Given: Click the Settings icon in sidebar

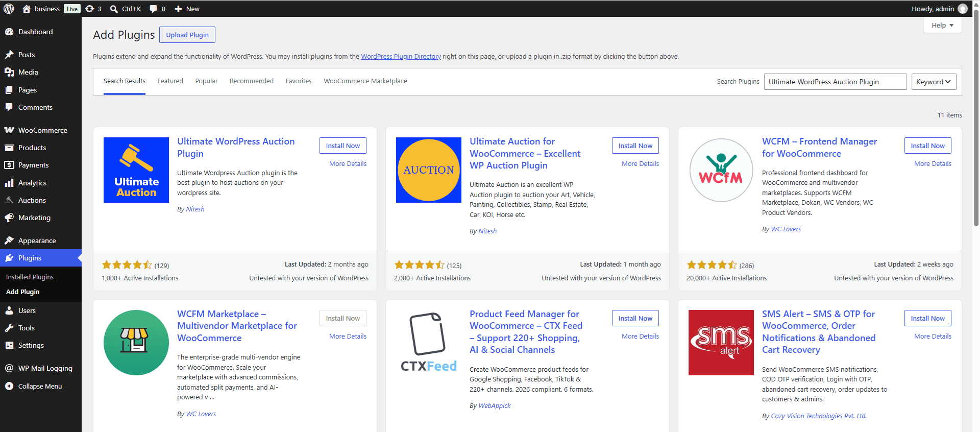Looking at the screenshot, I should 9,345.
